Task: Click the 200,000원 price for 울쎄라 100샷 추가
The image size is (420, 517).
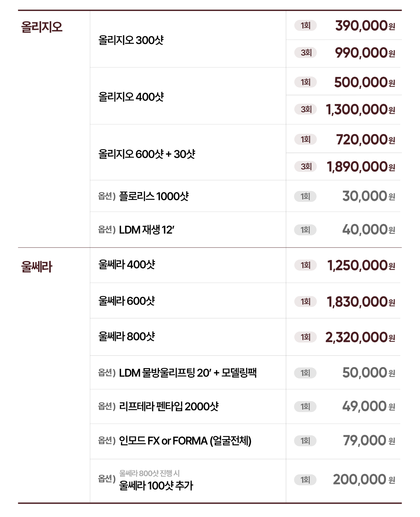Action: (x=364, y=479)
